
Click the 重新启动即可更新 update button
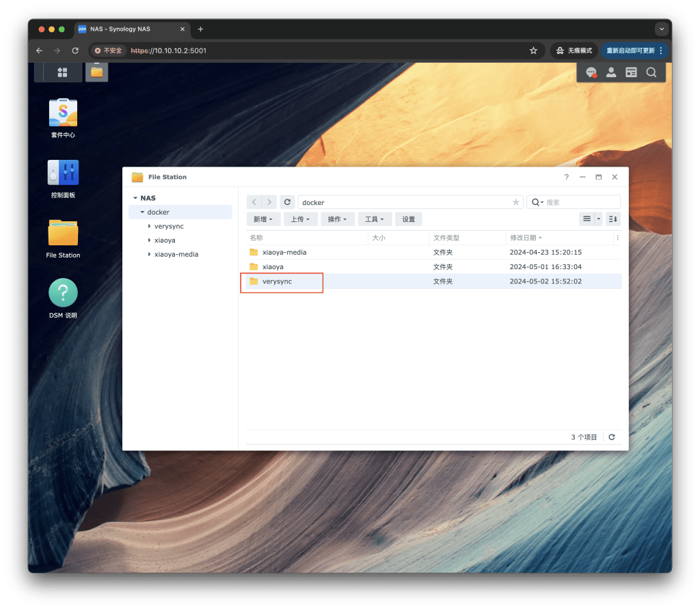coord(634,51)
